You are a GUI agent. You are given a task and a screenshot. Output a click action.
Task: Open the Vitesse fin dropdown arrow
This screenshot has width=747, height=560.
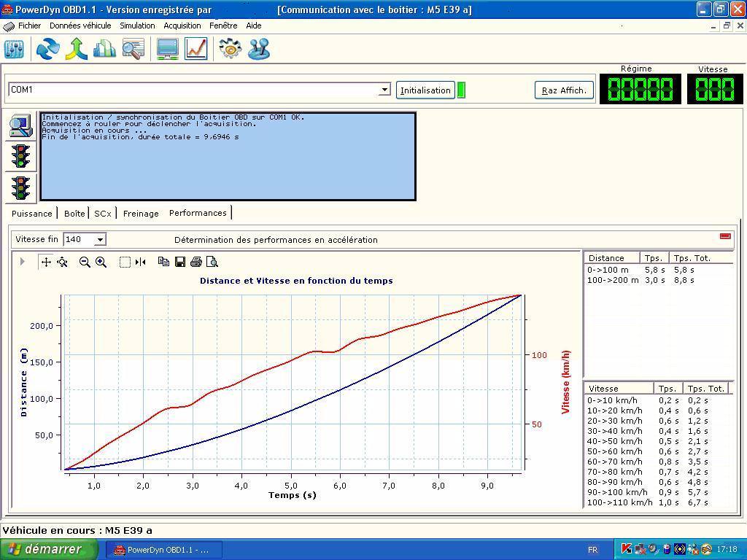(100, 239)
